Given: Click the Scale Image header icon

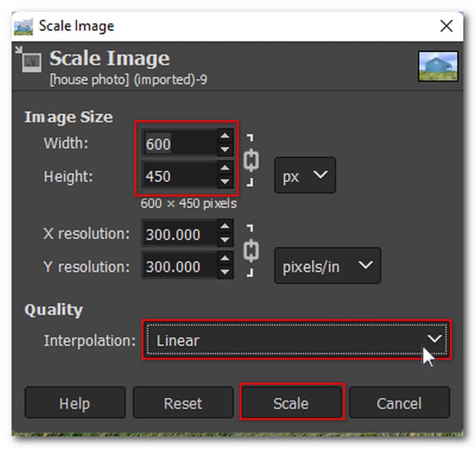Looking at the screenshot, I should [29, 59].
